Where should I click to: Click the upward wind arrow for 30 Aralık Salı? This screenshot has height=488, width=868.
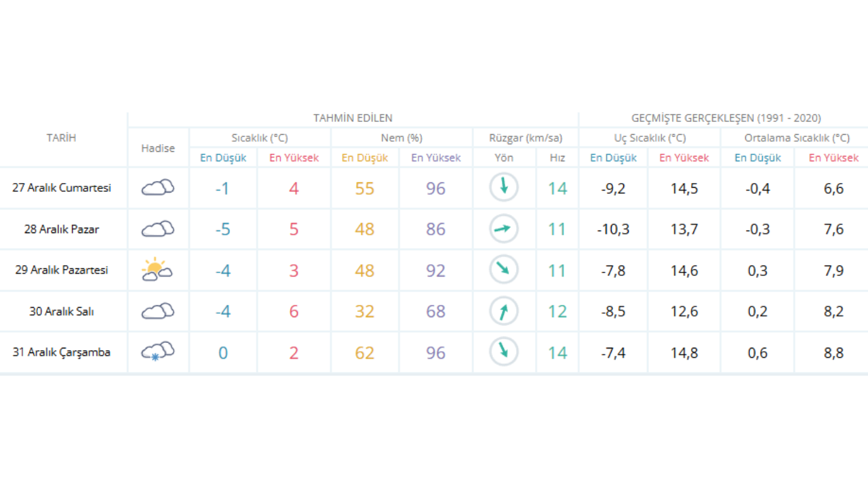504,311
